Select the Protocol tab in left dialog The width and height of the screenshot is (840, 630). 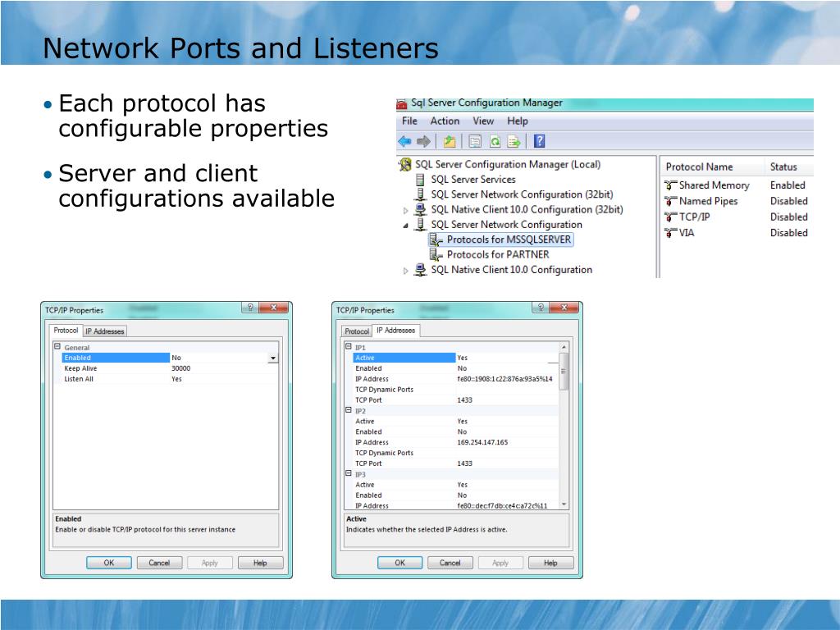(x=66, y=330)
